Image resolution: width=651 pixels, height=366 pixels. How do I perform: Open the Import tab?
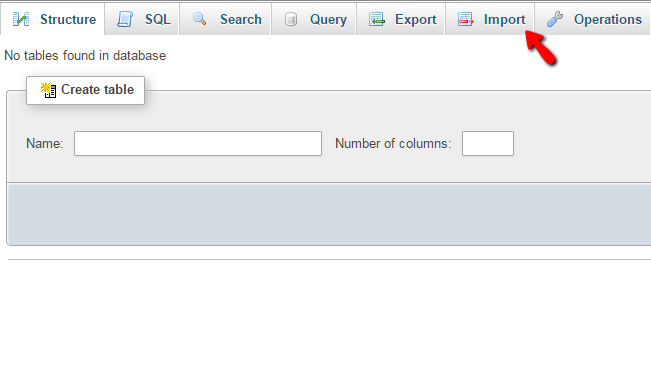pos(490,19)
